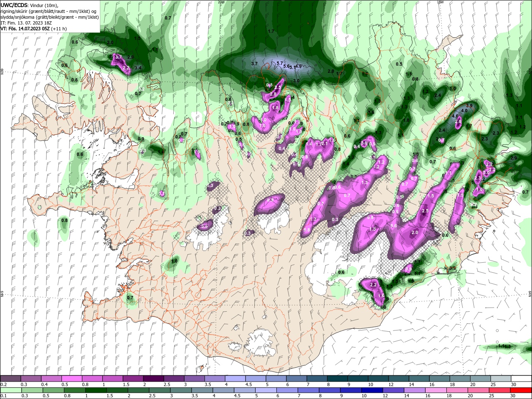Select the bright magenta 0.5 swatch in the snow legend
532x399 pixels.
tap(71, 379)
